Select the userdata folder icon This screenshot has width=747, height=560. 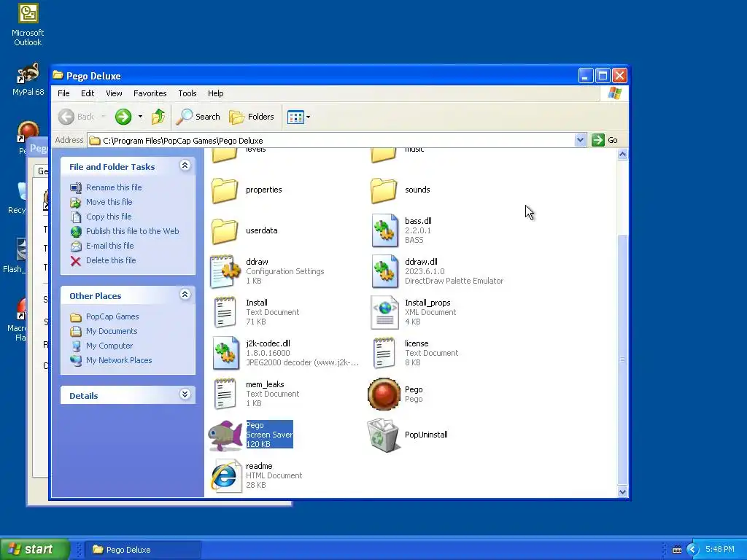[225, 231]
